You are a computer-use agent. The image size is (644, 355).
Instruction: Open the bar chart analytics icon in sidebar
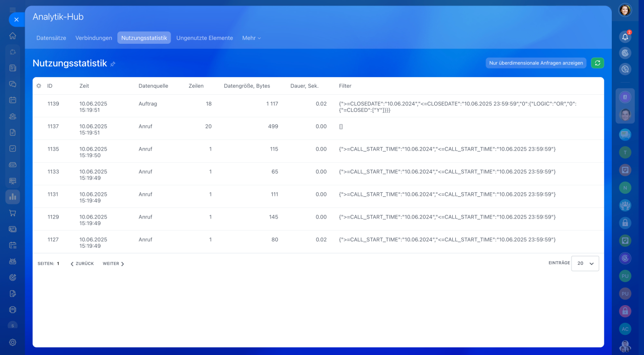[x=13, y=197]
